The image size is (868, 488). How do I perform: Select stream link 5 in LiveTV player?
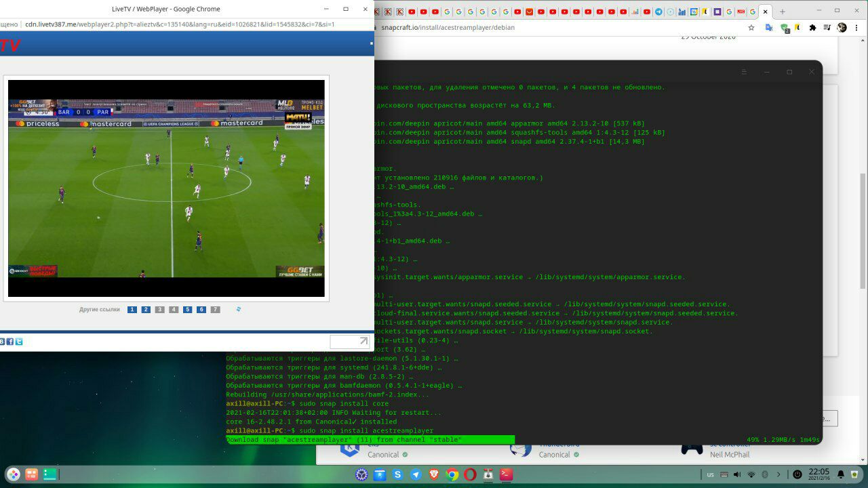[187, 310]
